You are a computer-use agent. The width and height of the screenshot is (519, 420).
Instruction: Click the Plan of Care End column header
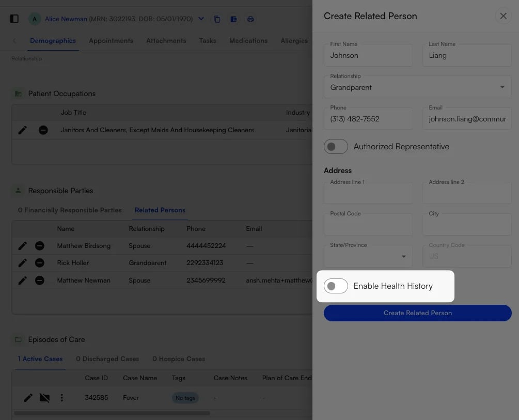tap(287, 378)
